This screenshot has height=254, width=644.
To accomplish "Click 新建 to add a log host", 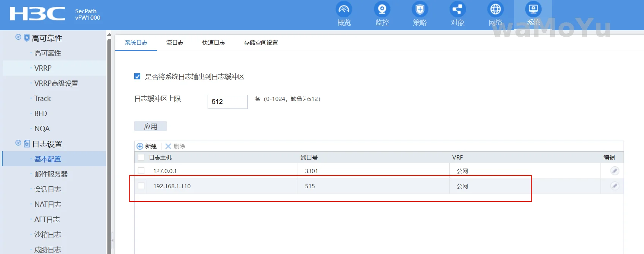I will [147, 146].
